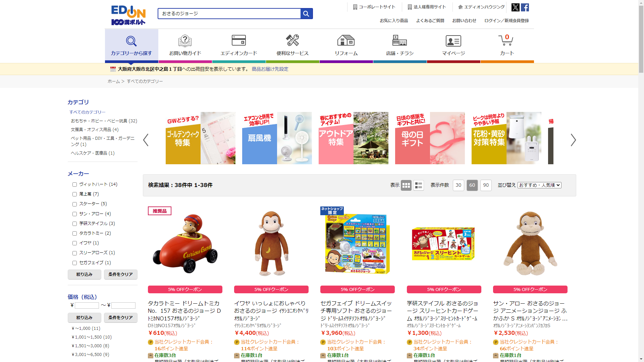Image resolution: width=644 pixels, height=362 pixels.
Task: Switch to list view display icon
Action: pos(418,185)
